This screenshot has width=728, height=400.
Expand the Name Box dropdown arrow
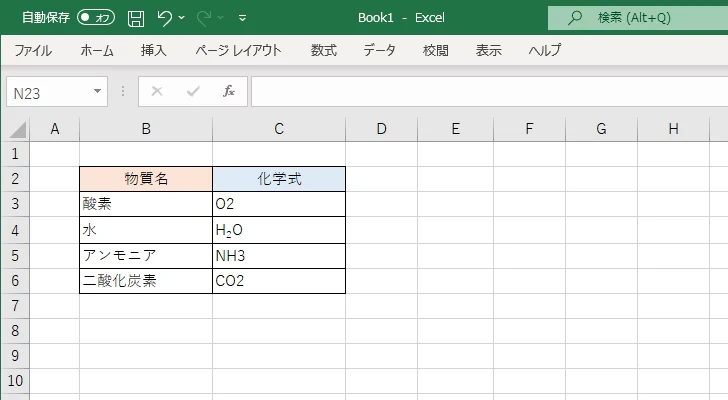coord(98,91)
